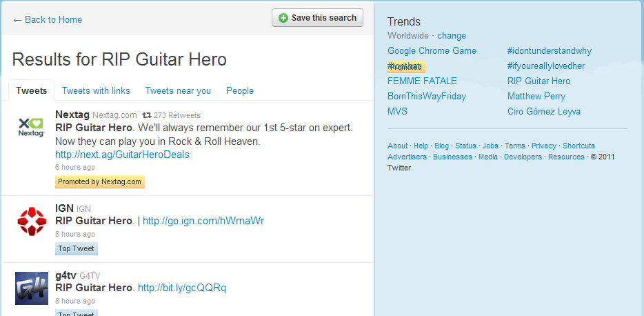Open the Matthew Perry trend
Screen dimensions: 644x316
click(x=536, y=97)
